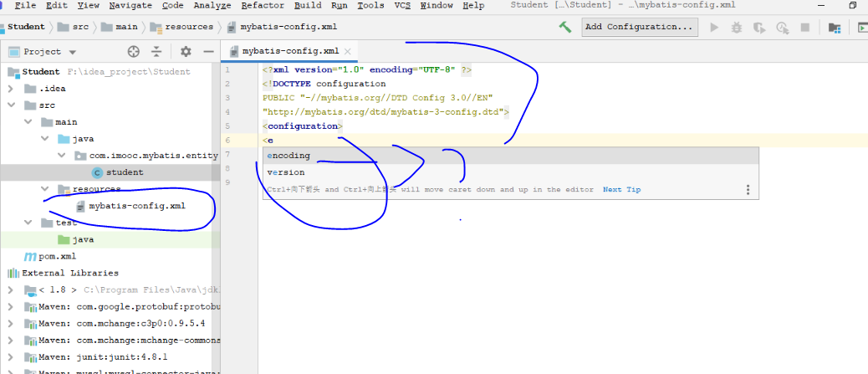Close the mybatis-config.xml editor tab
Screen dimensions: 868x374
[348, 51]
